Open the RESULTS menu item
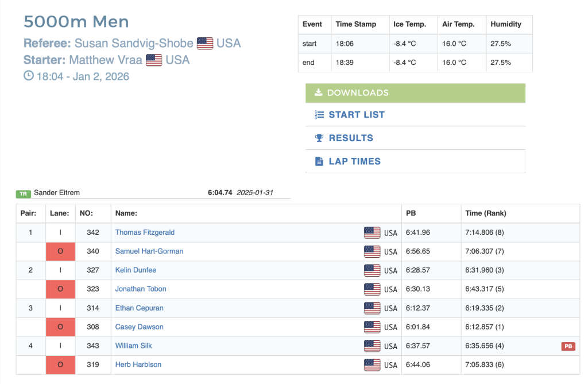The height and width of the screenshot is (384, 588). coord(351,138)
